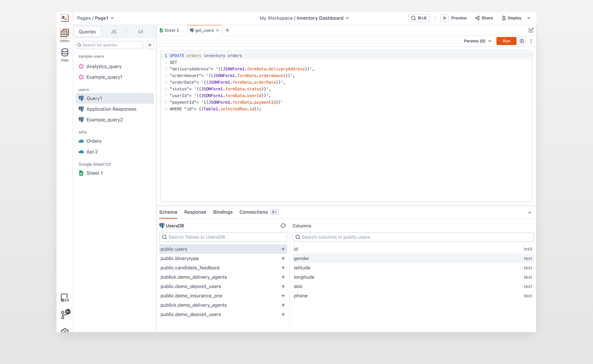The image size is (593, 364).
Task: Add a new editor tab with plus icon
Action: (x=227, y=30)
